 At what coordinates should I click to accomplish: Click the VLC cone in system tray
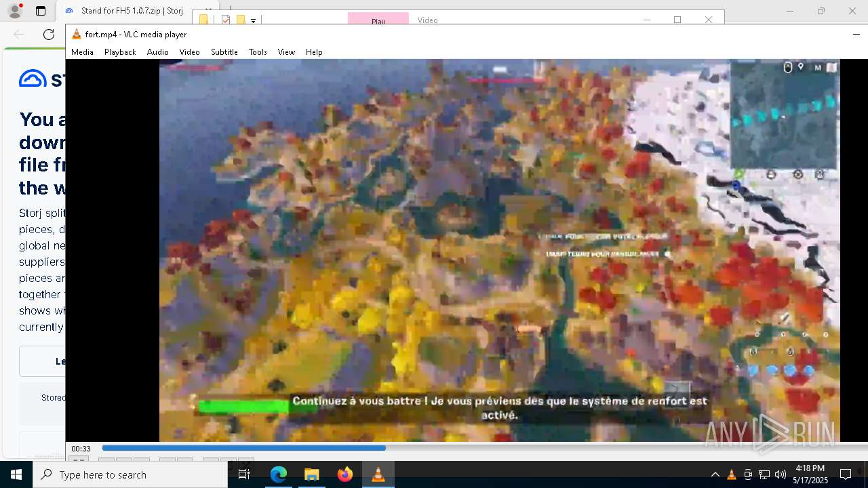731,474
